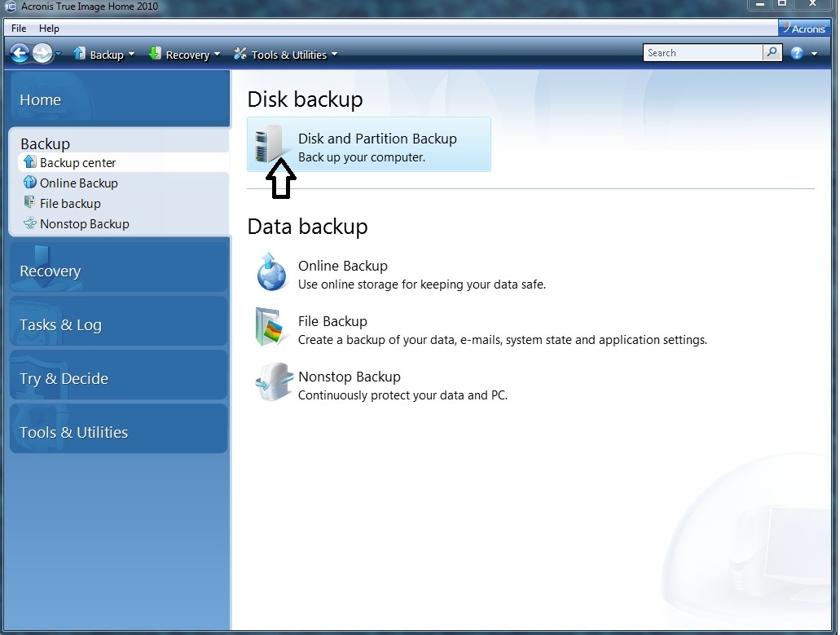The image size is (840, 635).
Task: Click 'Use online storage for keeping your data safe.'
Action: point(421,284)
